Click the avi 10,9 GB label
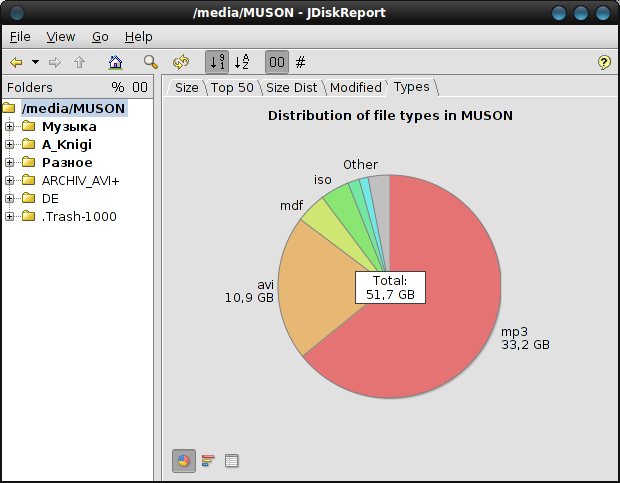Viewport: 620px width, 483px height. coord(249,291)
